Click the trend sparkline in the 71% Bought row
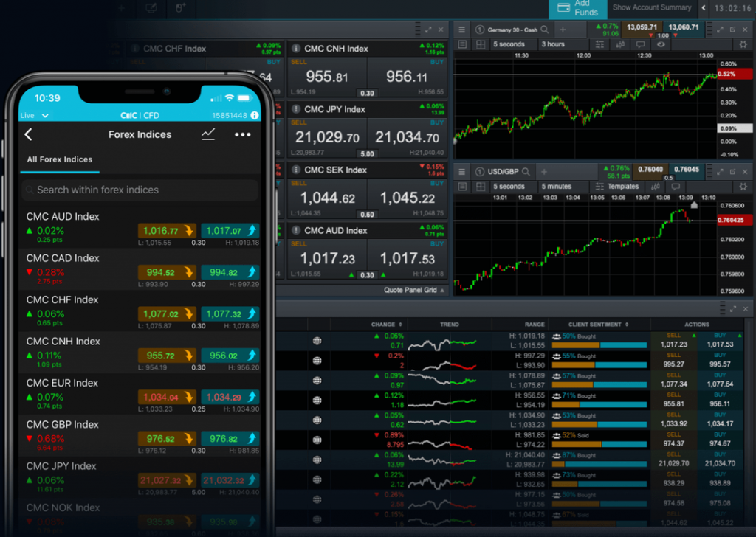 441,401
